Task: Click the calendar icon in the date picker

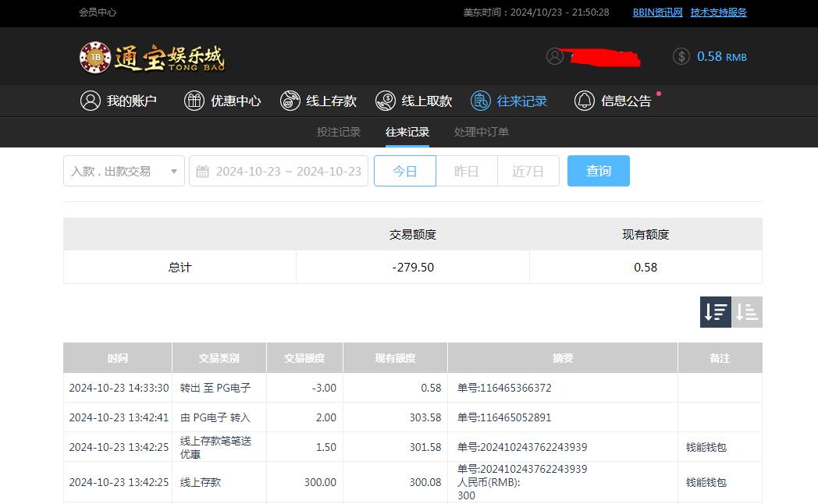Action: click(x=201, y=170)
